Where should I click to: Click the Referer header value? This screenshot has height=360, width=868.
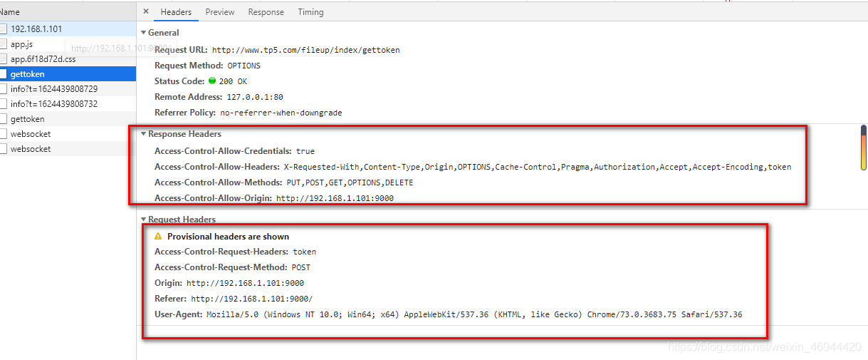click(x=251, y=299)
